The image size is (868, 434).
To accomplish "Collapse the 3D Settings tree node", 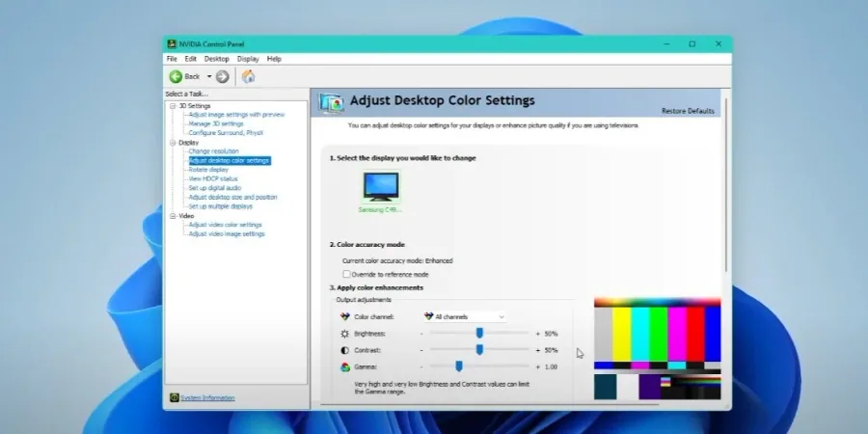I will pos(173,106).
